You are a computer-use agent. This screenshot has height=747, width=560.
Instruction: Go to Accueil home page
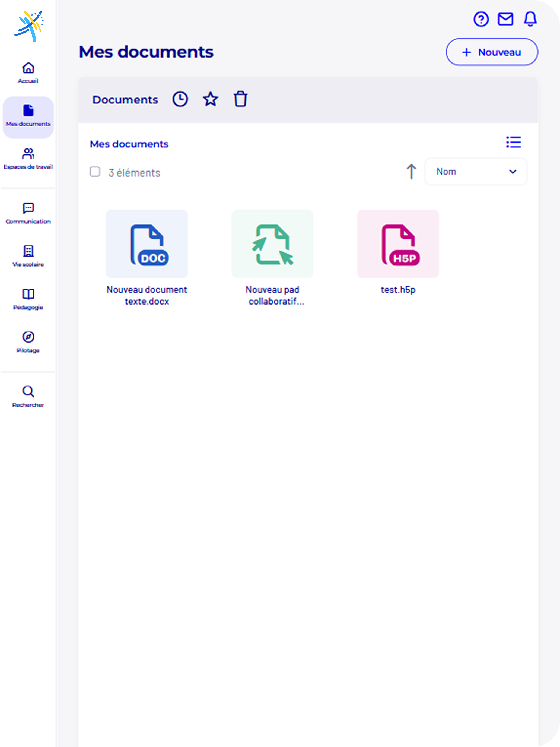coord(28,72)
